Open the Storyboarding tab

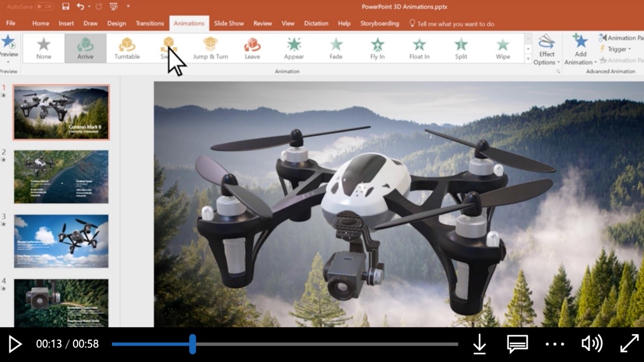click(x=380, y=23)
